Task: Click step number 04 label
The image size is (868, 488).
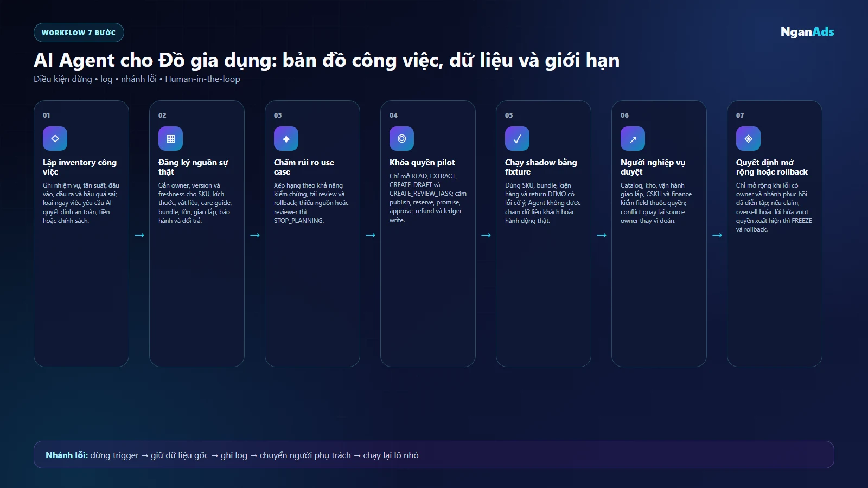Action: [x=393, y=115]
